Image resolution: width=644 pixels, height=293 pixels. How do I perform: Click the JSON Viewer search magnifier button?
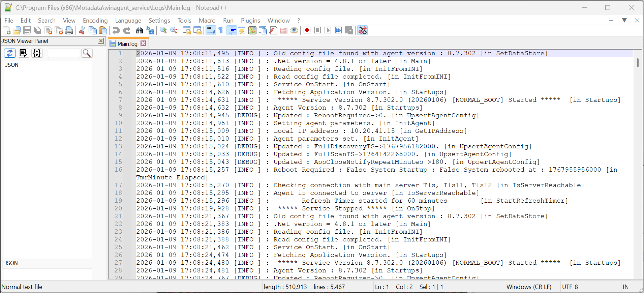87,53
